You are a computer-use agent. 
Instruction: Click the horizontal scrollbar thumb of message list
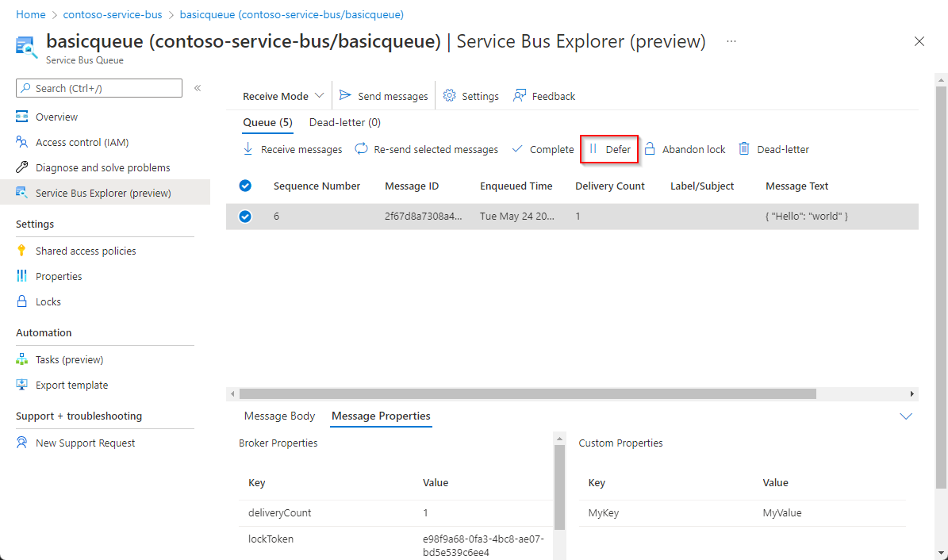coord(528,393)
